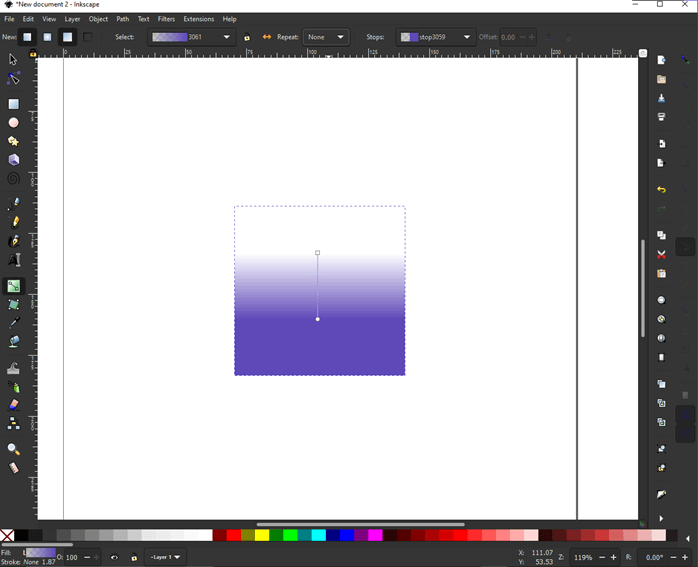Decrease opacity with minus button
The image size is (698, 567).
point(87,557)
